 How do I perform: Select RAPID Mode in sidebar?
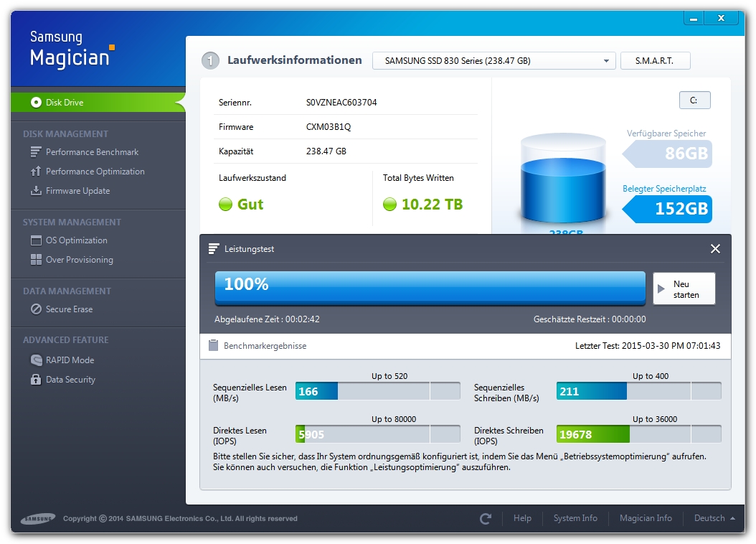70,360
